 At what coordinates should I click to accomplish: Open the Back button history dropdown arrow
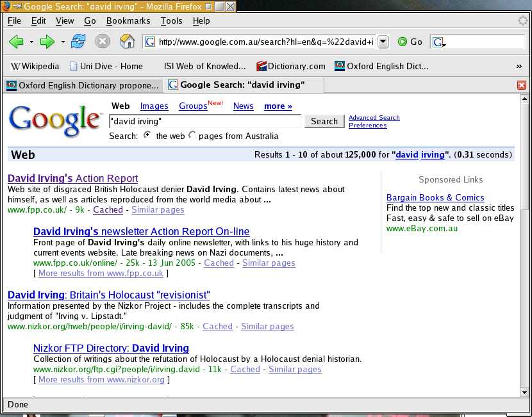coord(31,42)
